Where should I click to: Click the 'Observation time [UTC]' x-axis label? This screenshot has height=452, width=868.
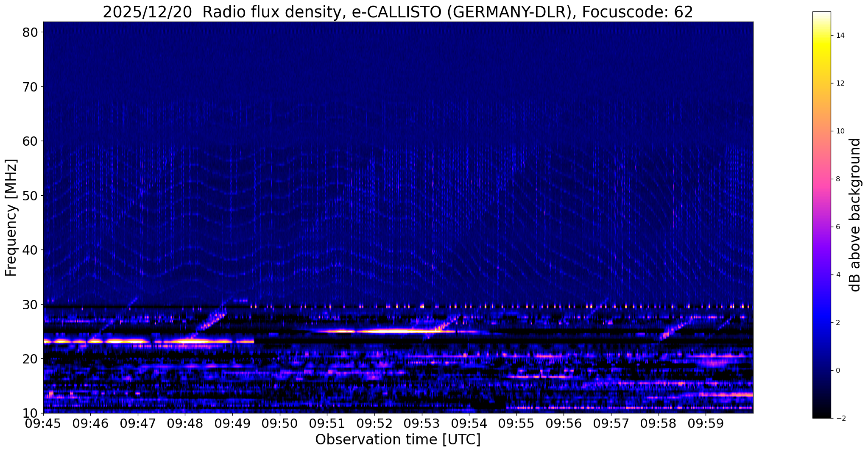tap(398, 440)
